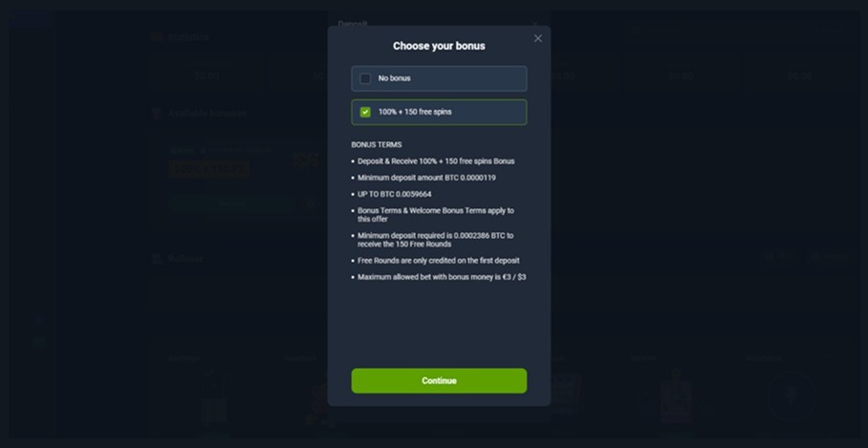Click the dimmed green deposit button behind dialog
Image resolution: width=868 pixels, height=448 pixels.
tap(231, 203)
